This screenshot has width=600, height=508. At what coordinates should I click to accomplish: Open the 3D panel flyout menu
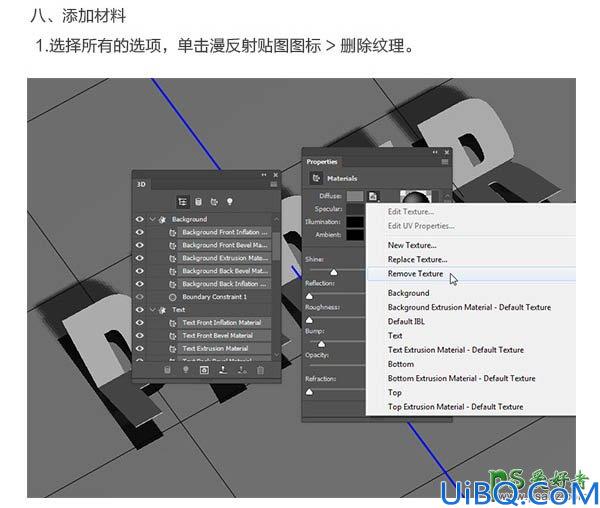274,184
